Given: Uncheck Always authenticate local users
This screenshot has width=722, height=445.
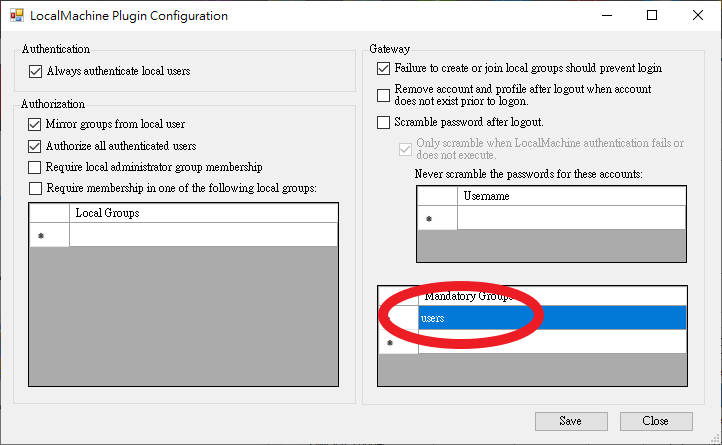Looking at the screenshot, I should tap(35, 71).
